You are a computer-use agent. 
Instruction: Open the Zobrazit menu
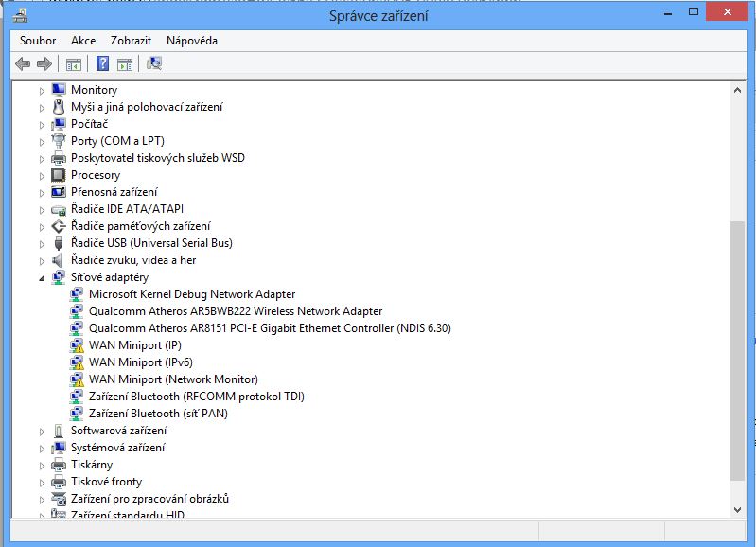pos(131,41)
